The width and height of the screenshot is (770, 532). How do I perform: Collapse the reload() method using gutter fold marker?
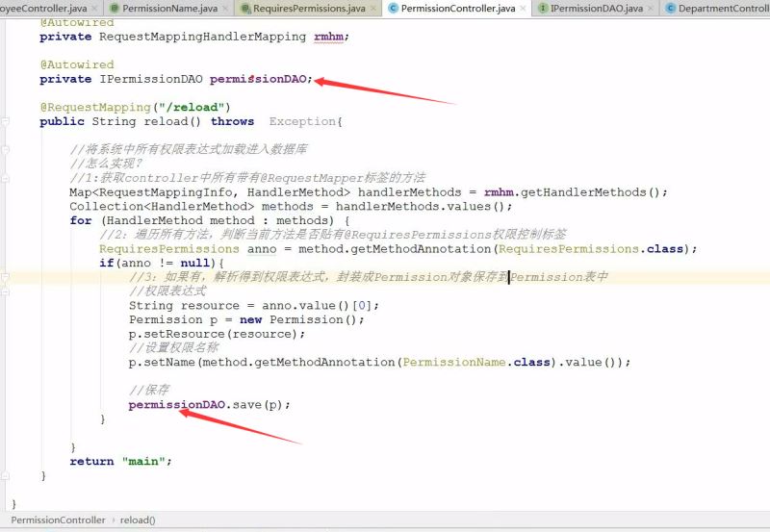(x=7, y=122)
